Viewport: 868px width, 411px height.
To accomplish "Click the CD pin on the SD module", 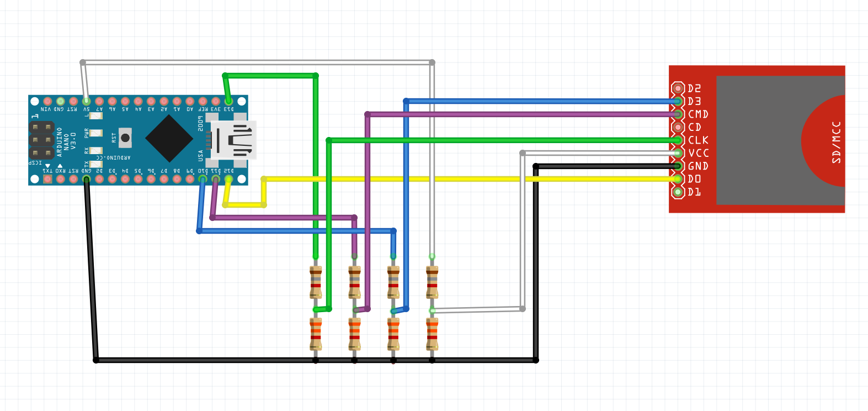I will [x=678, y=127].
